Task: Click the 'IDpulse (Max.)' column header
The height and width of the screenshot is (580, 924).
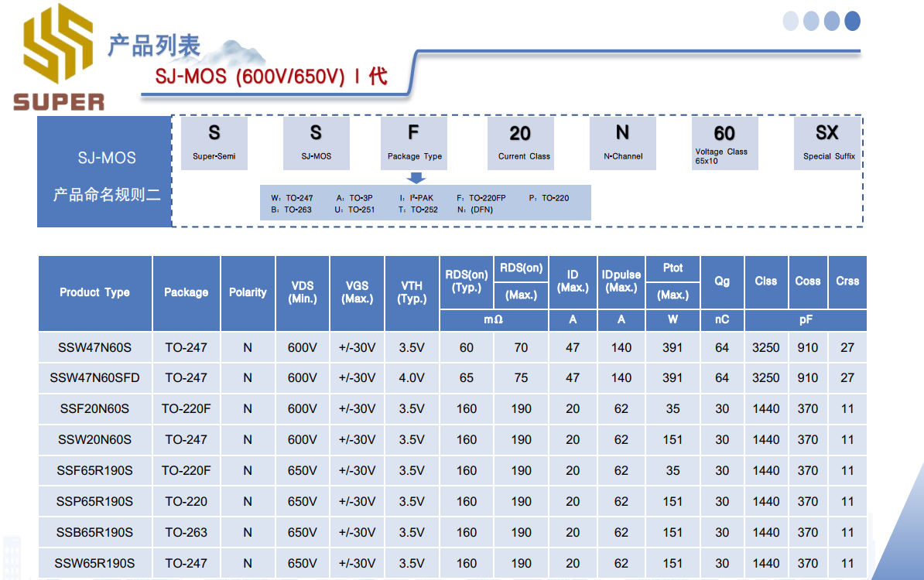Action: click(x=621, y=281)
